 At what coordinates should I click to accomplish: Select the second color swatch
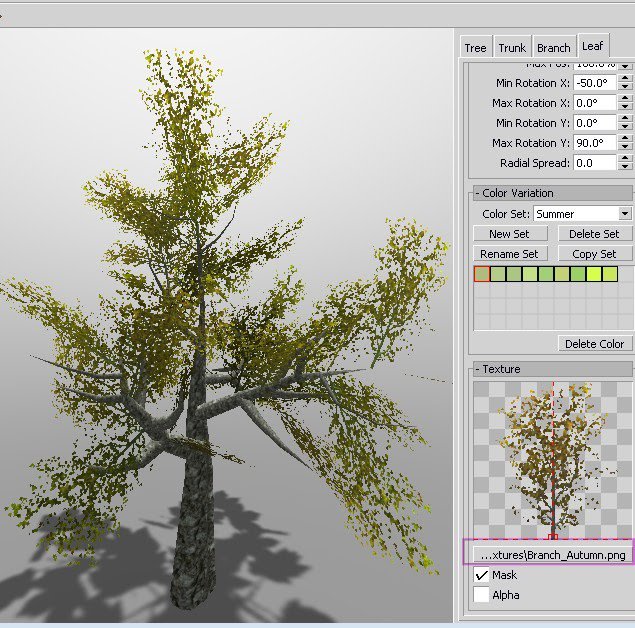498,274
